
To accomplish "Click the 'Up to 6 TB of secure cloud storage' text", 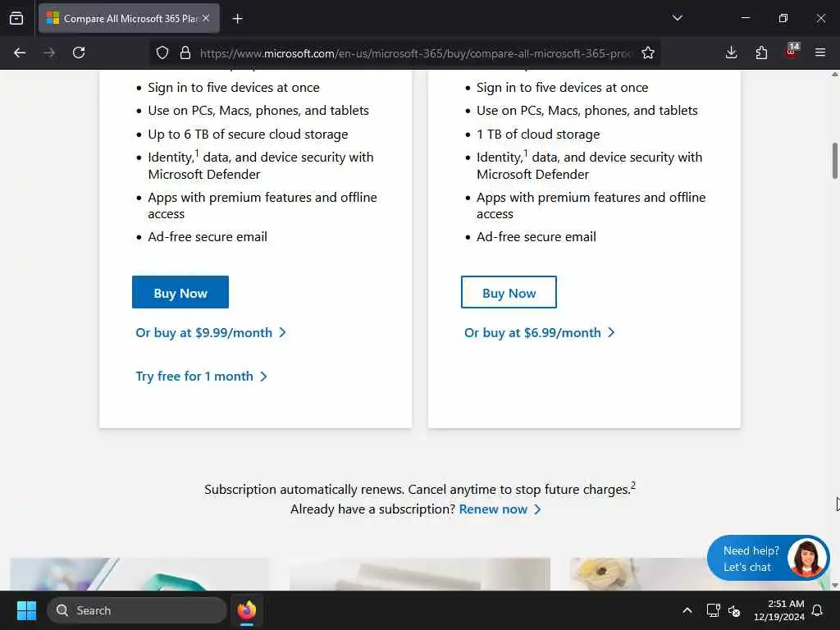I will (248, 134).
